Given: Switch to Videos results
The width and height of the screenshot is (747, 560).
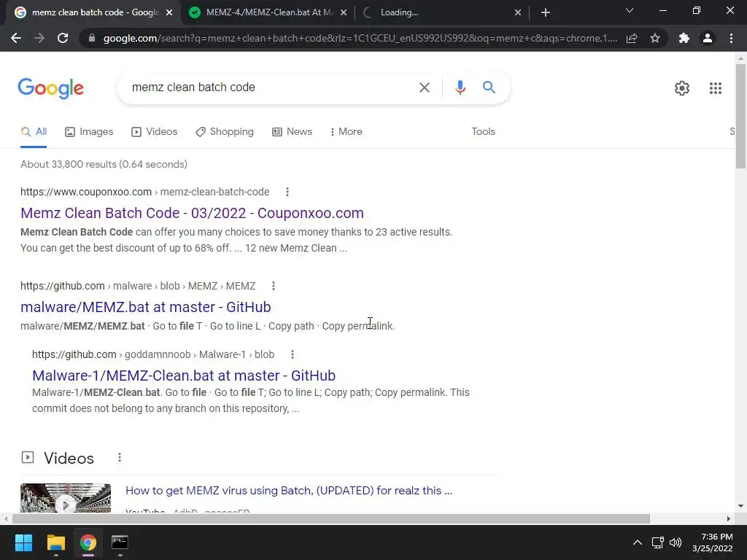Looking at the screenshot, I should [155, 132].
